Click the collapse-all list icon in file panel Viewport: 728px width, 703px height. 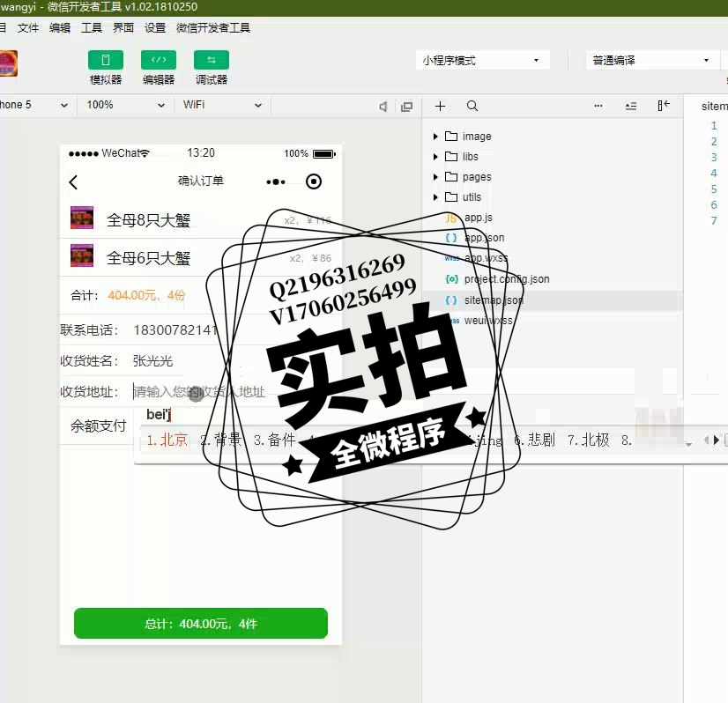tap(630, 107)
